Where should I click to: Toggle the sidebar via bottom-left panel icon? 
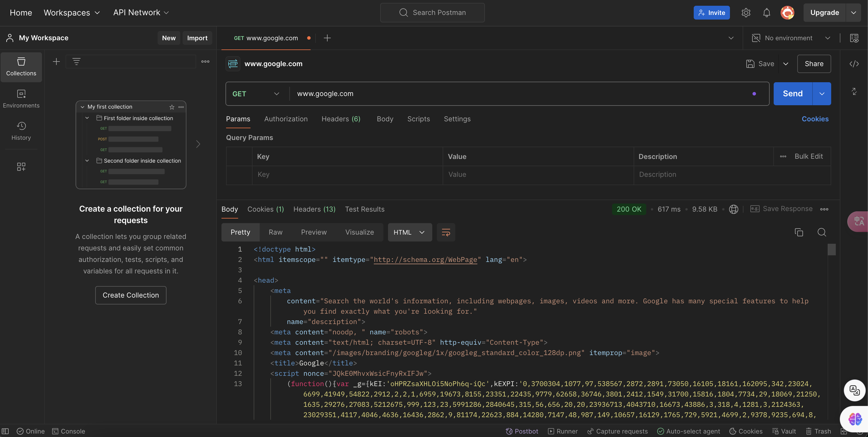(x=5, y=431)
